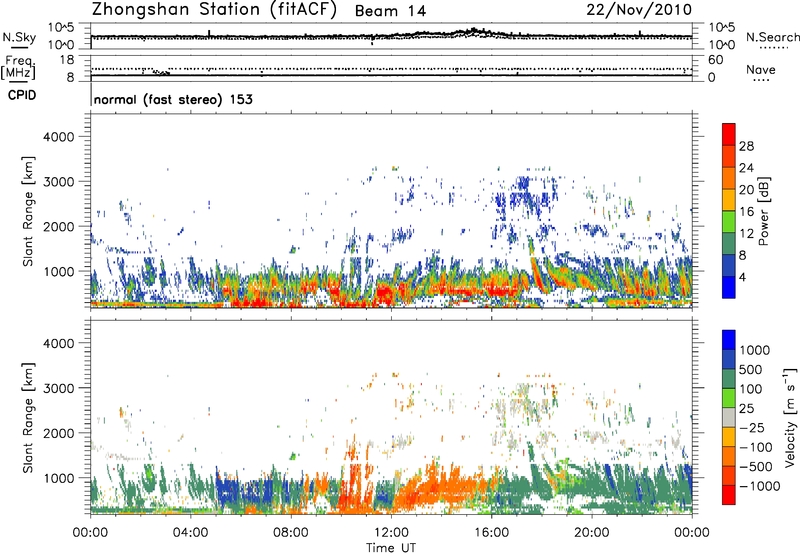Click the velocity scale value '-25'
This screenshot has height=554, width=800.
751,428
